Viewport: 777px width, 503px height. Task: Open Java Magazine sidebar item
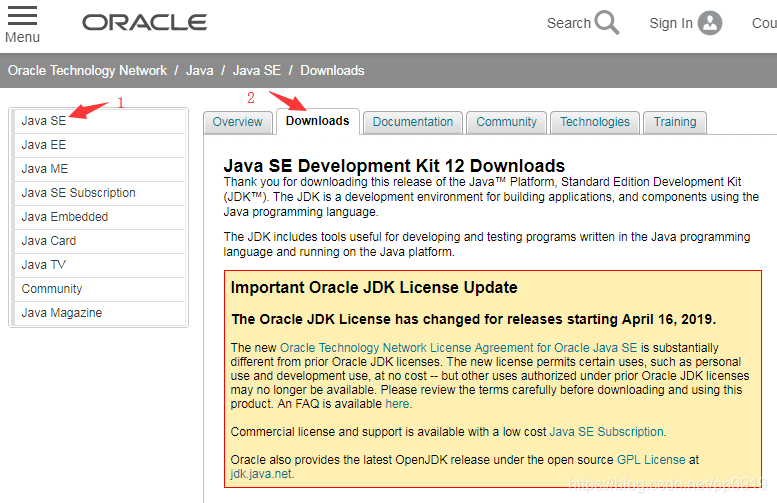click(99, 313)
